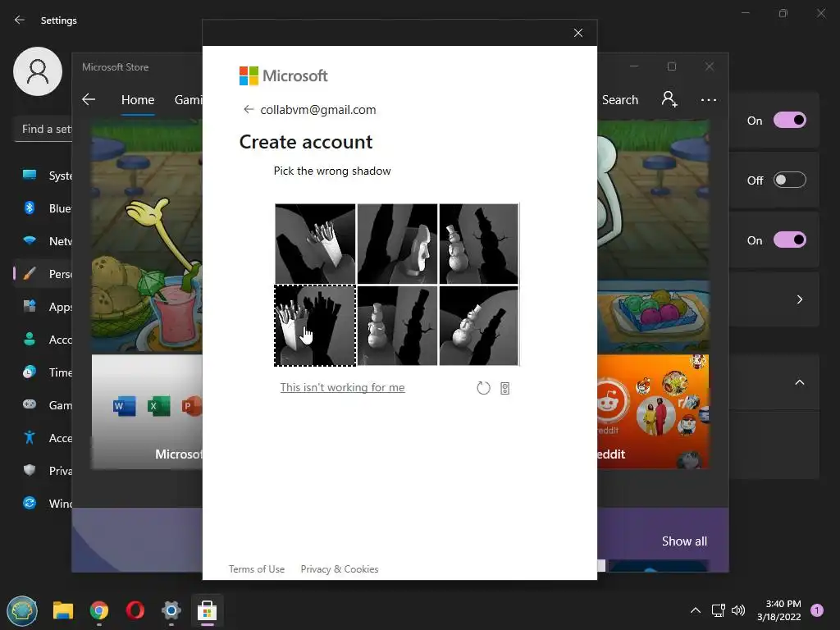The image size is (840, 630).
Task: Launch Google Chrome from the taskbar
Action: pyautogui.click(x=99, y=610)
